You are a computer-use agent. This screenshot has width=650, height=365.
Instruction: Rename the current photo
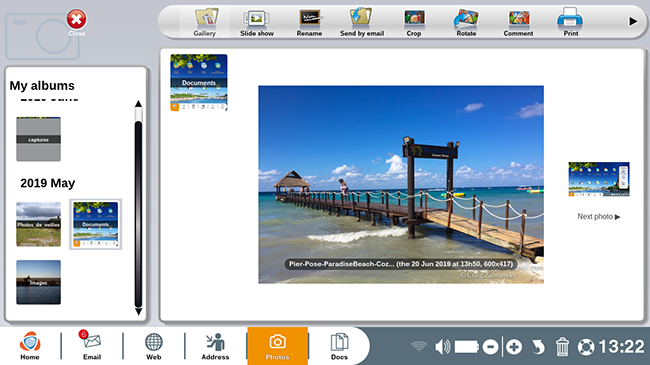(309, 22)
